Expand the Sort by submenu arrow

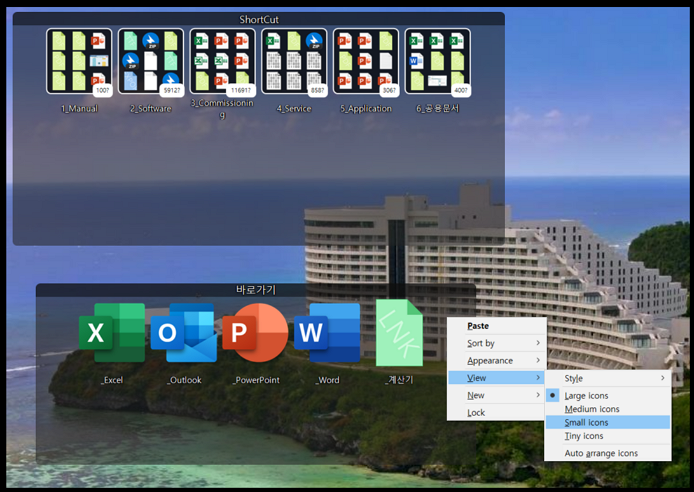538,343
